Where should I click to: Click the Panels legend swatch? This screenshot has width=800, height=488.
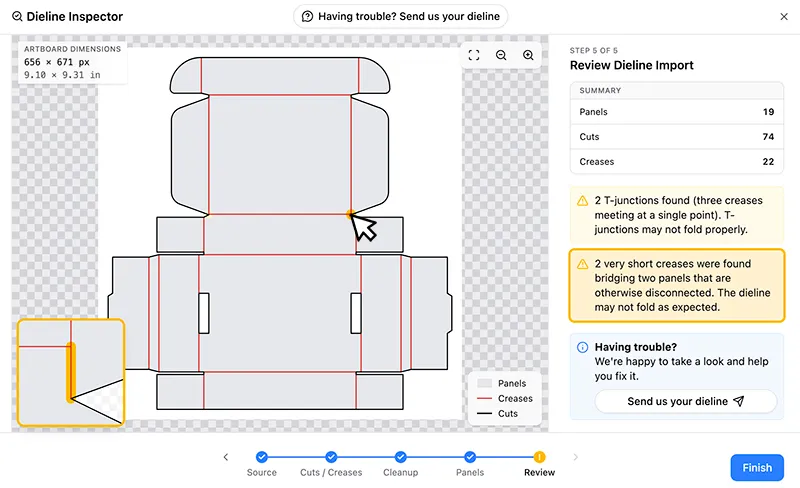(x=484, y=383)
